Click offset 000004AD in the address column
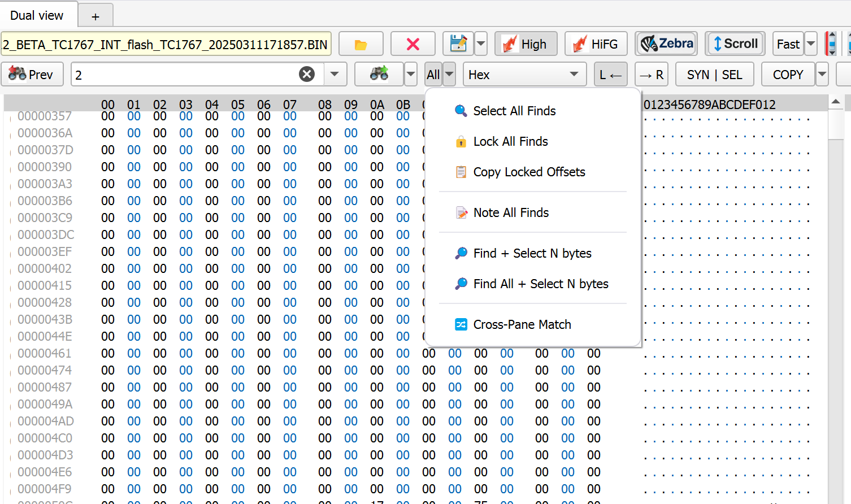Image resolution: width=851 pixels, height=504 pixels. 46,421
